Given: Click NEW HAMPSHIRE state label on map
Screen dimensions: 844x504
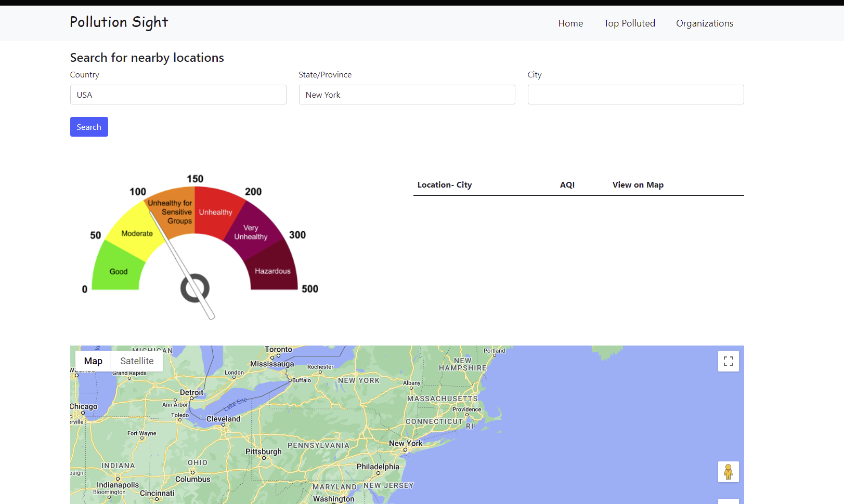Looking at the screenshot, I should pyautogui.click(x=463, y=364).
